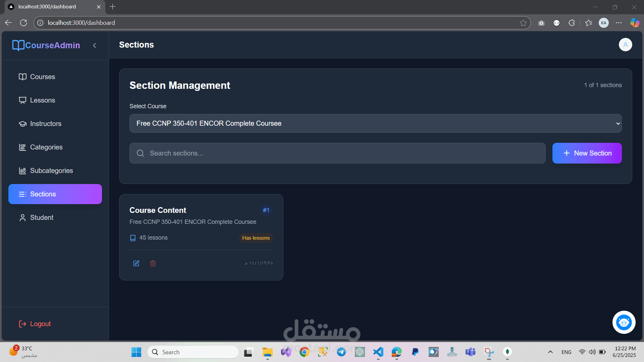Edit the Course Content section
Image resolution: width=644 pixels, height=362 pixels.
[x=136, y=263]
